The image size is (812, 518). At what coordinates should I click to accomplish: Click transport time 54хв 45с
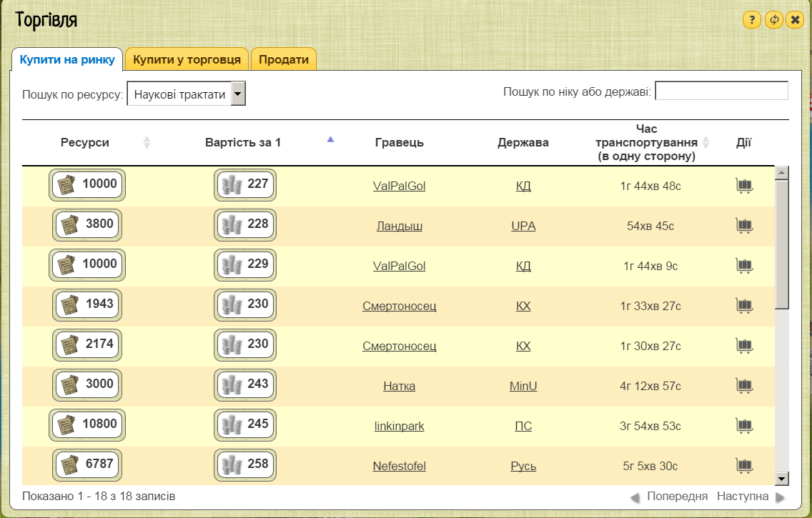point(650,226)
